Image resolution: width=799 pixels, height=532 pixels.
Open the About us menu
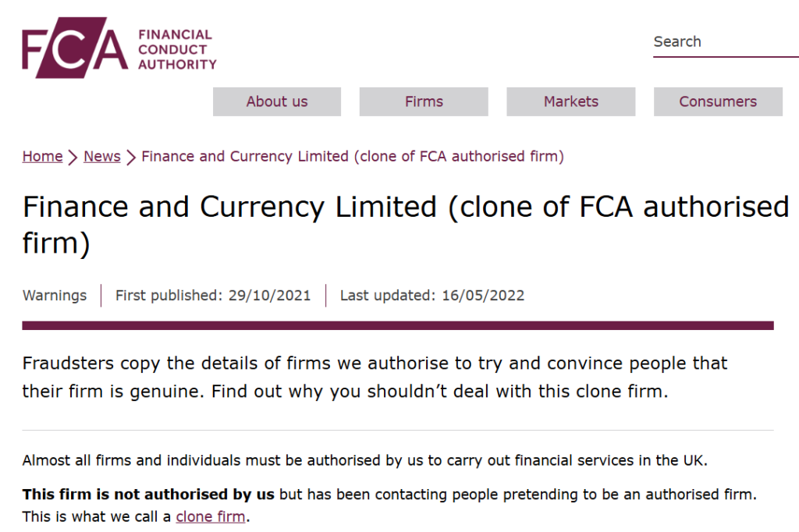277,101
